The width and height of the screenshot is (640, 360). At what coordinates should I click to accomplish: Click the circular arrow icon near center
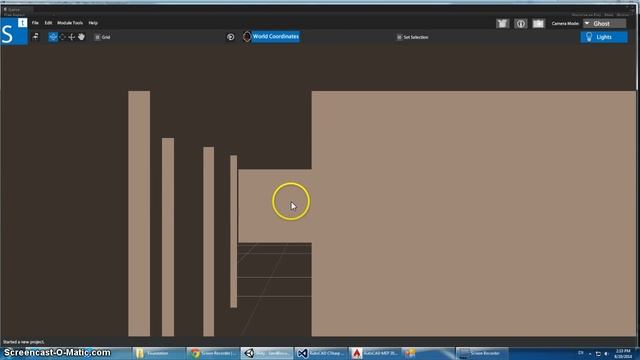click(x=231, y=37)
